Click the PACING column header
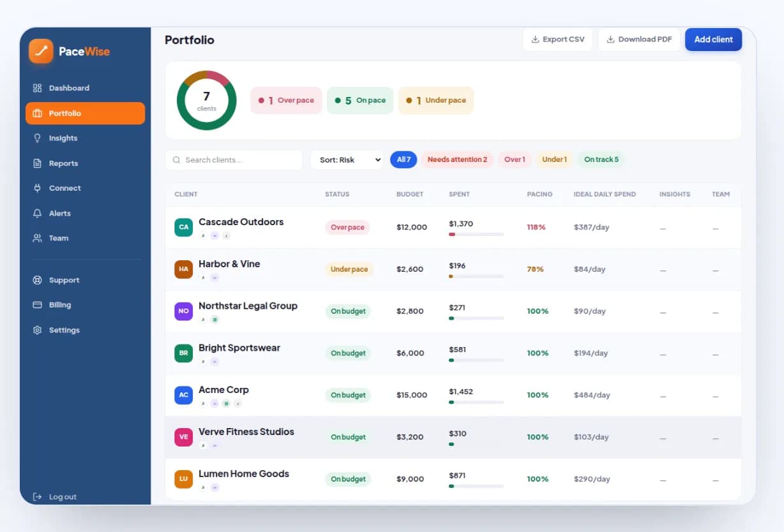 coord(539,194)
